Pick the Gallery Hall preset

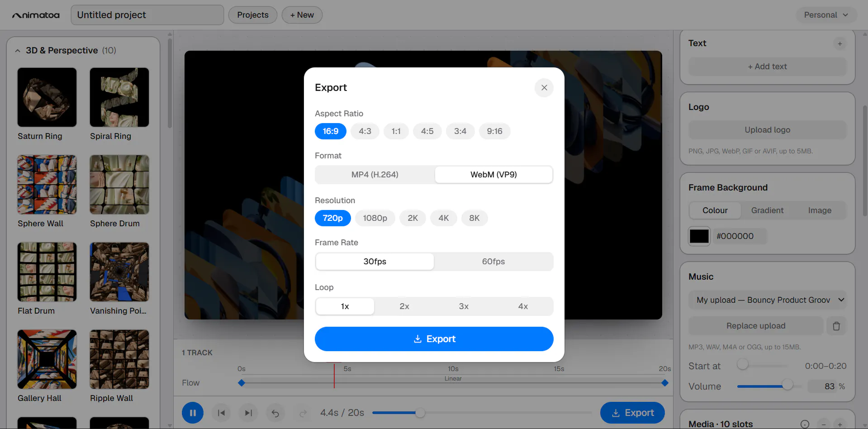[47, 359]
